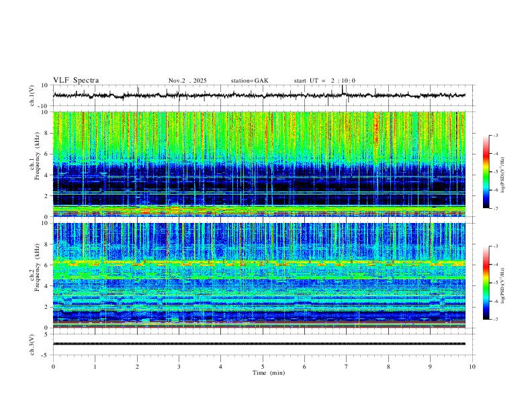
Task: Click time axis tick label "3"
Action: (x=179, y=367)
